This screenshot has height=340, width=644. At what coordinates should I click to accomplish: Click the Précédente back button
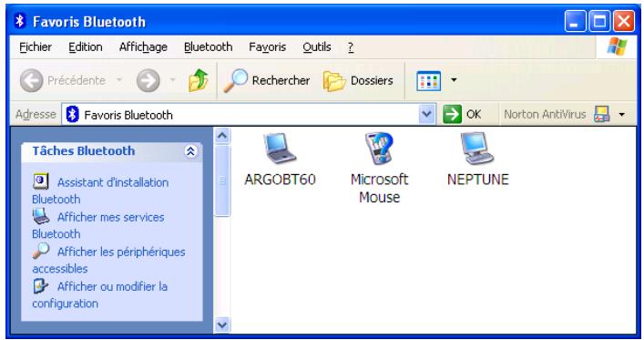63,80
